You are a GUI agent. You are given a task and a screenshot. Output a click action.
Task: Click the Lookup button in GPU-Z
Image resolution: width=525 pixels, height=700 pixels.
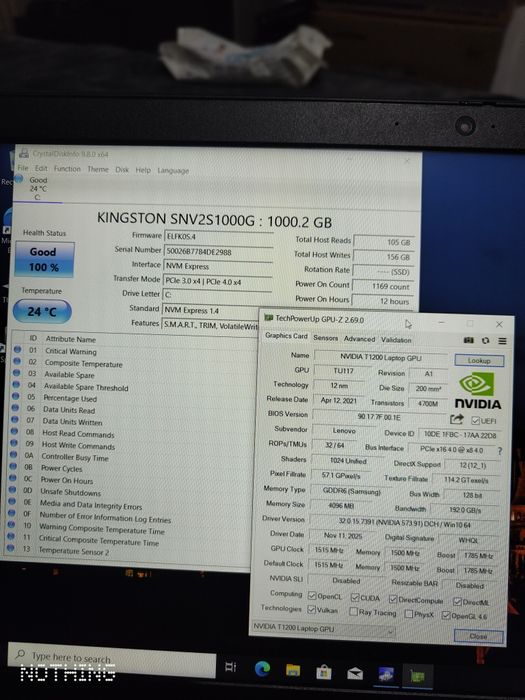(x=479, y=360)
